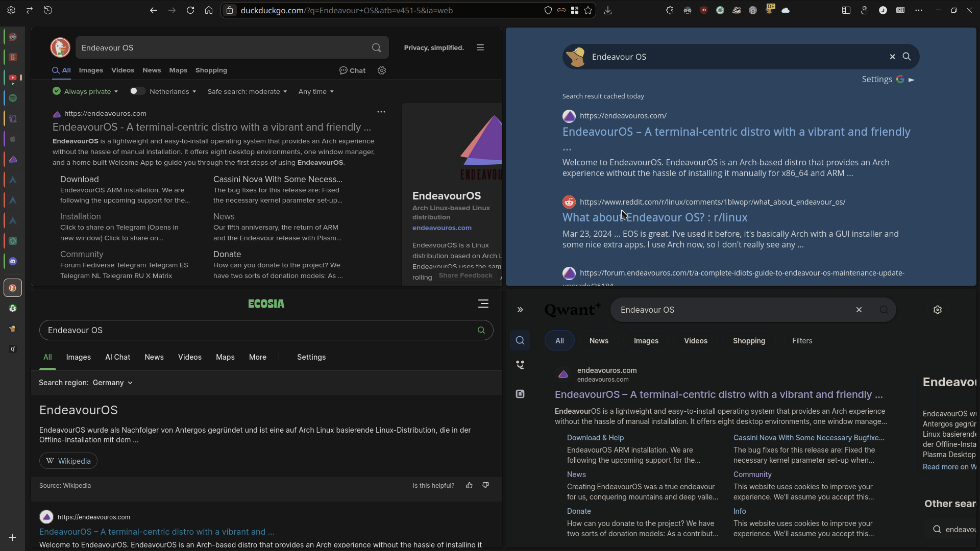This screenshot has width=980, height=551.
Task: Open a new tab with the plus icon
Action: point(13,537)
